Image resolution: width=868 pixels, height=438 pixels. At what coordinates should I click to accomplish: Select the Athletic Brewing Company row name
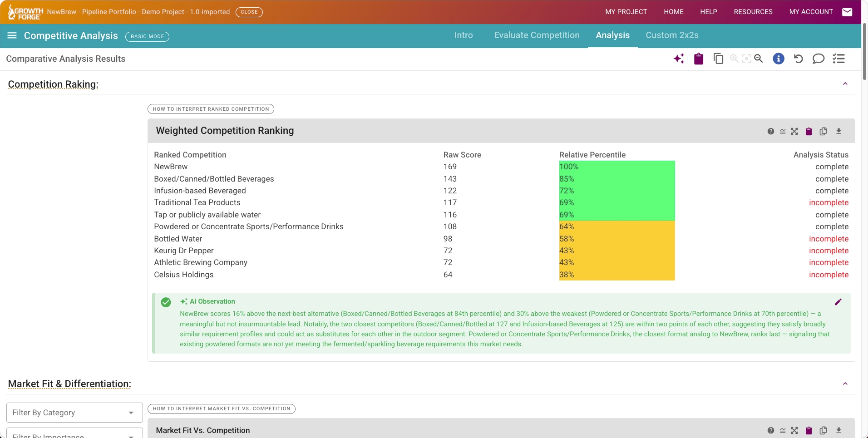point(201,262)
